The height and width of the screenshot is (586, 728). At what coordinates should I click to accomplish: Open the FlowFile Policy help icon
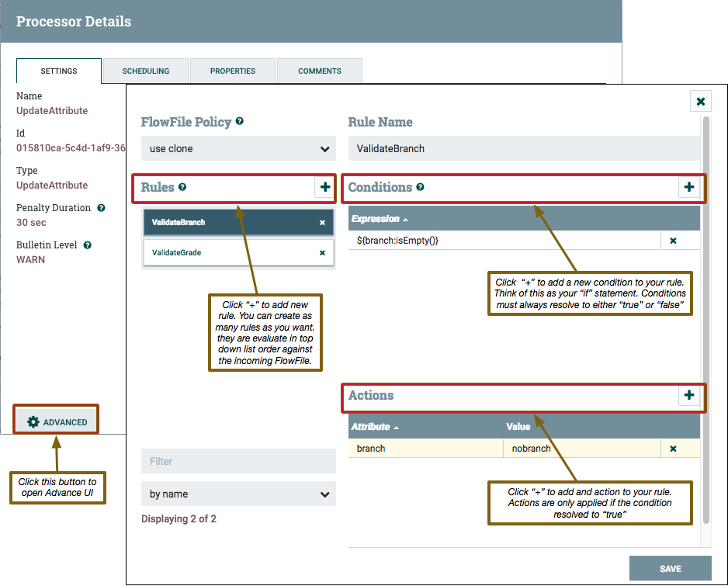tap(241, 121)
